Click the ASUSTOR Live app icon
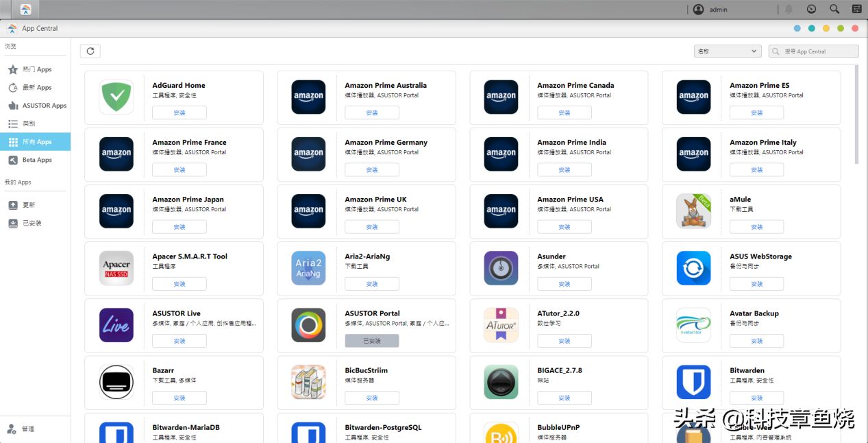Image resolution: width=868 pixels, height=443 pixels. pyautogui.click(x=116, y=324)
